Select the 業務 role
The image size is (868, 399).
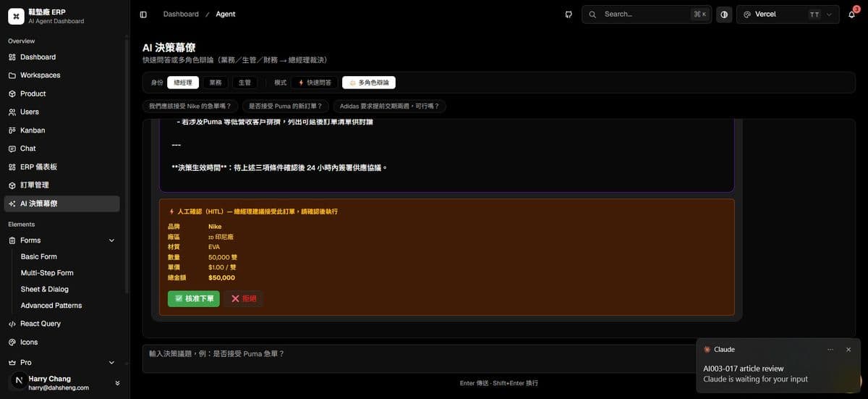[x=216, y=83]
